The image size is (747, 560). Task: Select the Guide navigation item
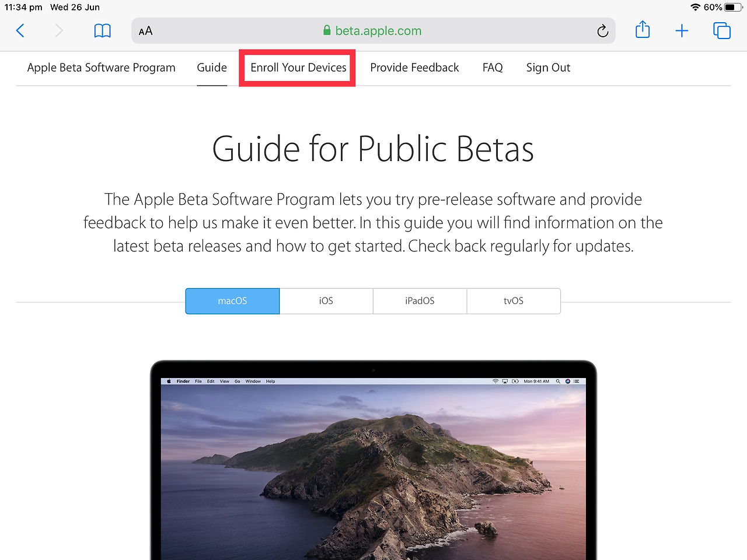click(212, 68)
